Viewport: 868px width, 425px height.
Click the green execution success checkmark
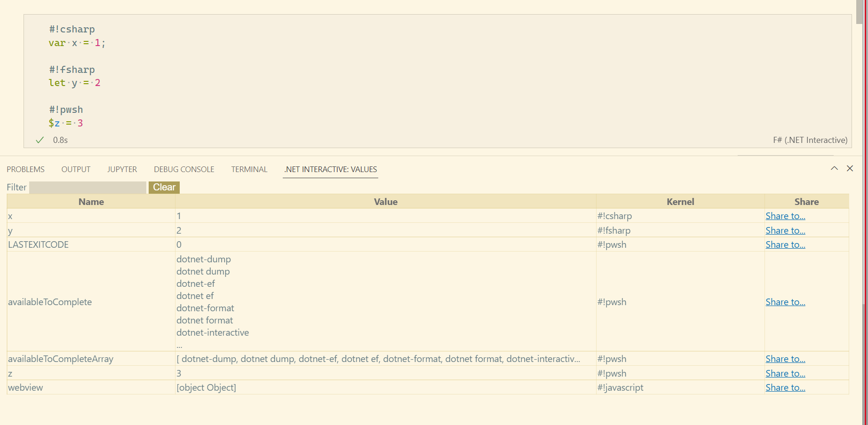(40, 140)
